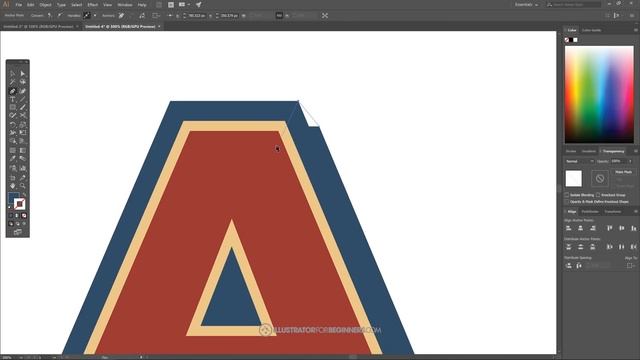The image size is (640, 360).
Task: Click the X coordinate input field
Action: (x=196, y=16)
